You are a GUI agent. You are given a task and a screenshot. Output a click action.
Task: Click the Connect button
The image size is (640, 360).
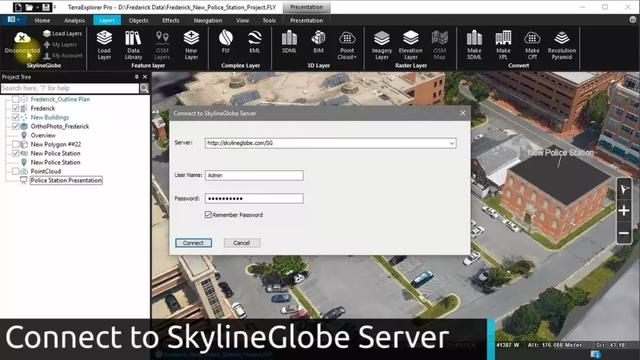[193, 243]
